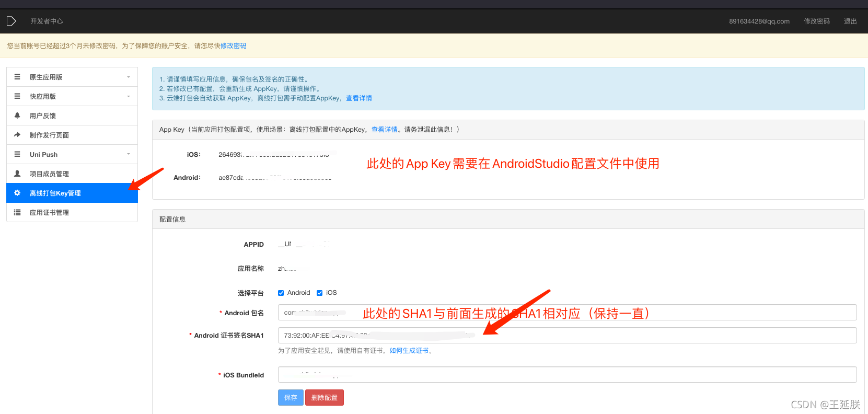Select the Android App Key value
868x414 pixels.
point(275,178)
